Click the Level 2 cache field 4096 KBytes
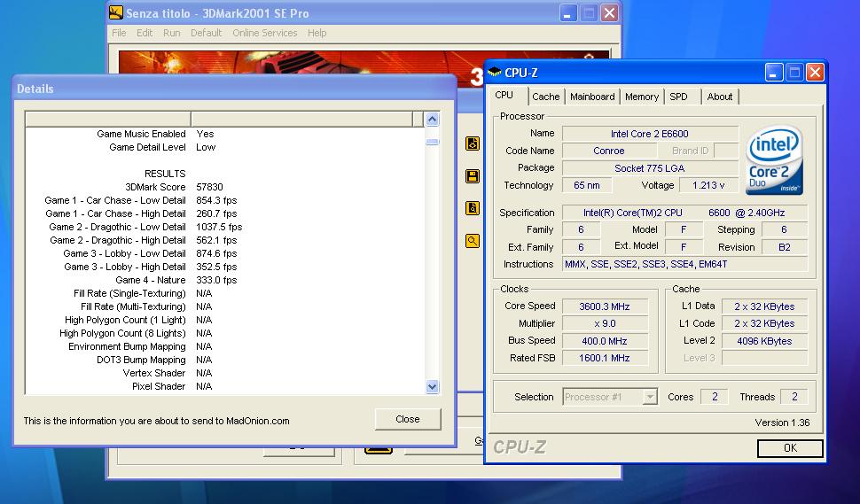This screenshot has width=860, height=504. point(764,341)
